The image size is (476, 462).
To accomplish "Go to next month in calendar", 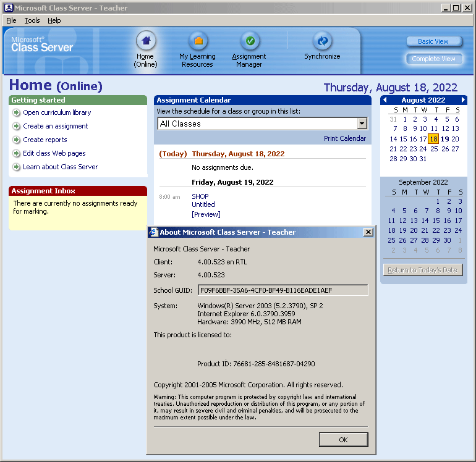I will point(463,100).
